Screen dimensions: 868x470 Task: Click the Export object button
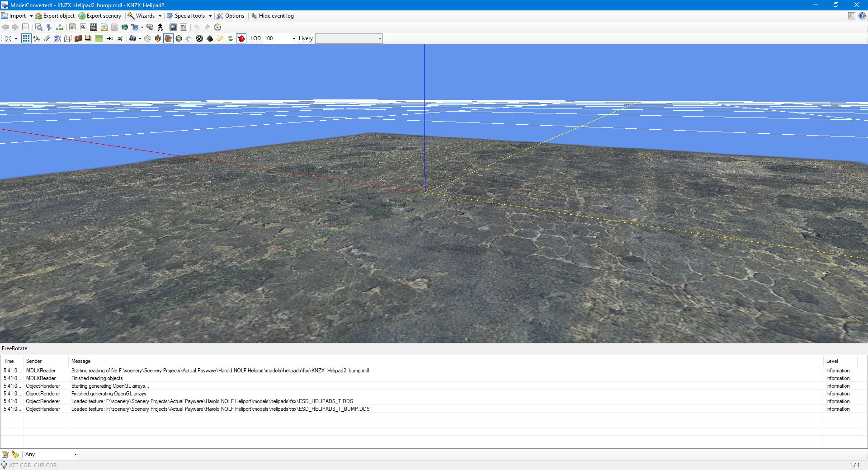pos(55,16)
